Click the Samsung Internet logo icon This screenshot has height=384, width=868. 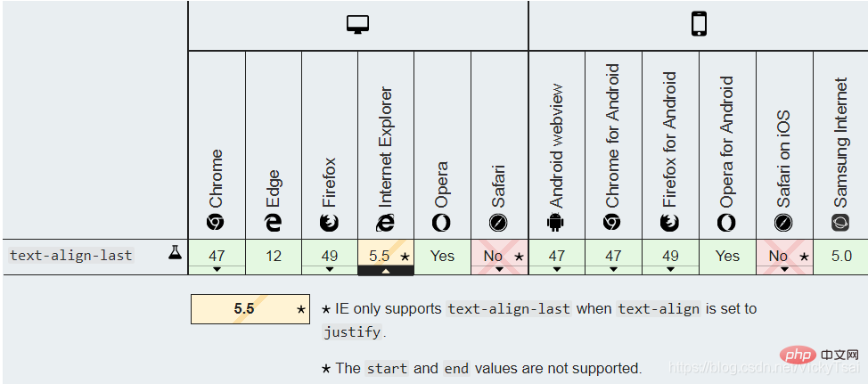click(840, 222)
